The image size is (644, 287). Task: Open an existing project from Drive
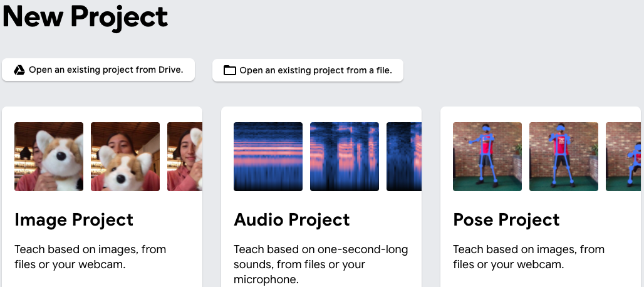point(98,70)
